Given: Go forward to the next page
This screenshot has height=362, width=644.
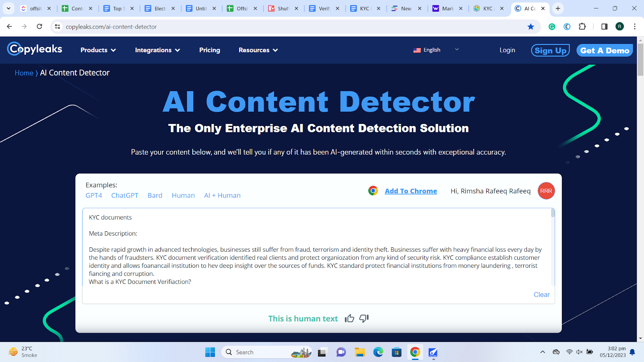Looking at the screenshot, I should pos(24,27).
